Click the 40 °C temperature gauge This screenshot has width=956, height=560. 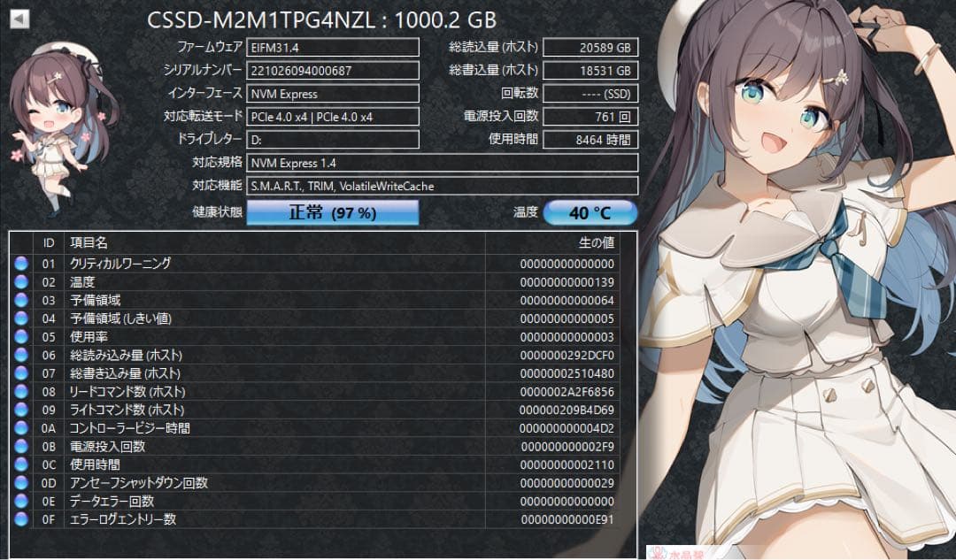591,212
